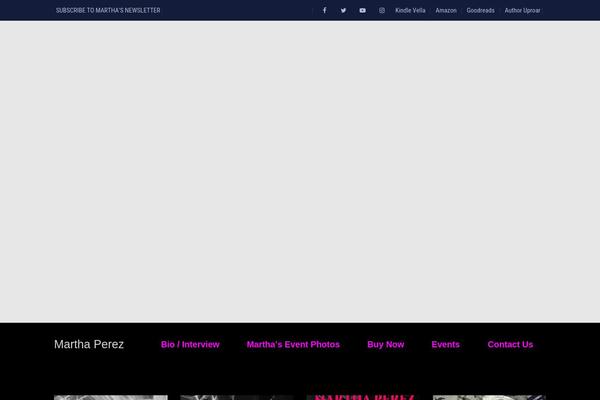
Task: Open the Author Uproar link
Action: click(522, 10)
